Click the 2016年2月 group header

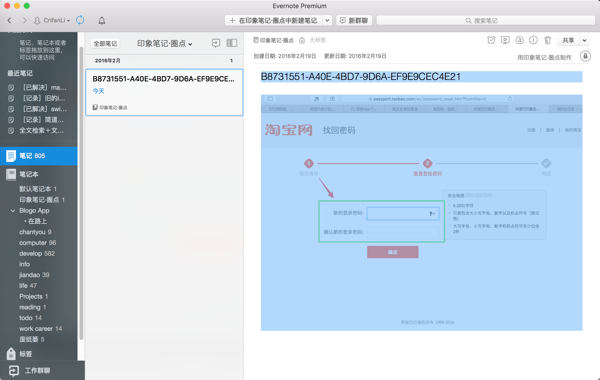(164, 60)
